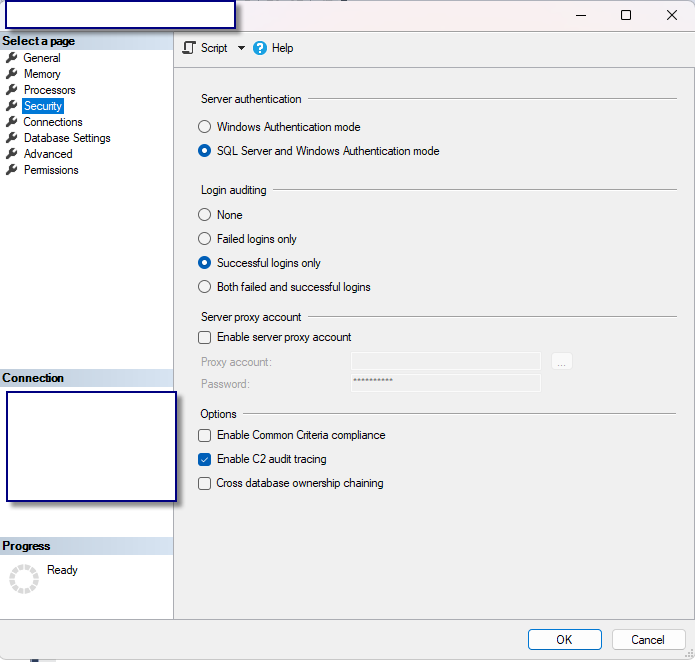Screen dimensions: 695x662
Task: Choose Successful logins only
Action: click(x=259, y=263)
